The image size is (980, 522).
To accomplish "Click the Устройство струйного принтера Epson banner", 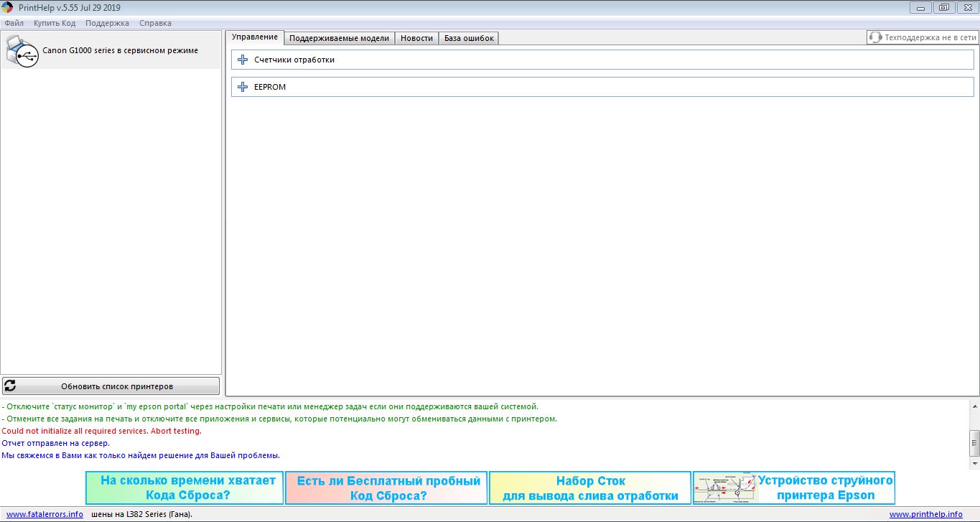I will (794, 488).
